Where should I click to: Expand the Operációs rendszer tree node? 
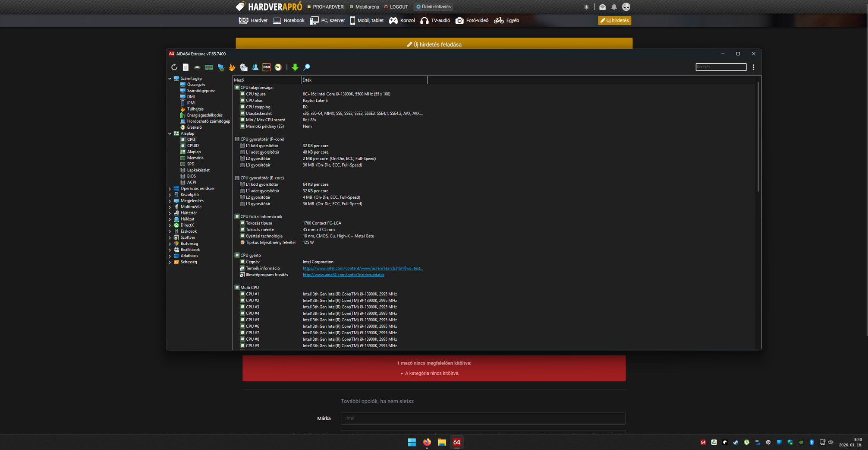coord(170,189)
